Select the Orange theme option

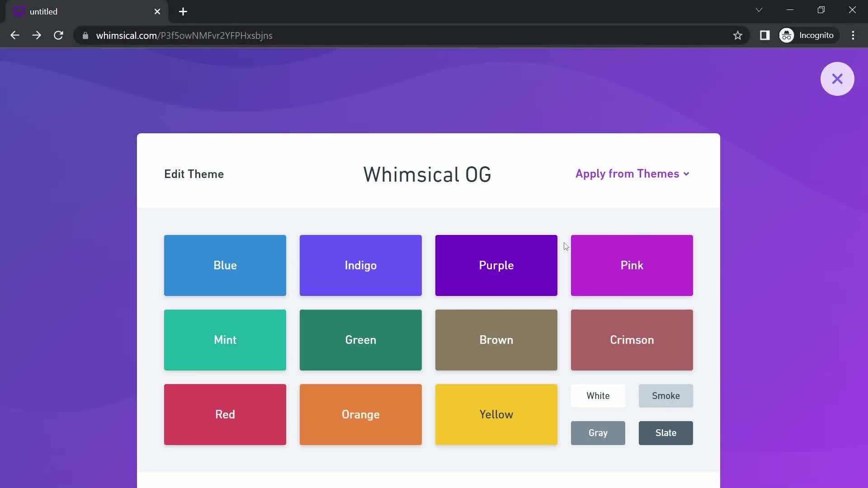pos(361,414)
